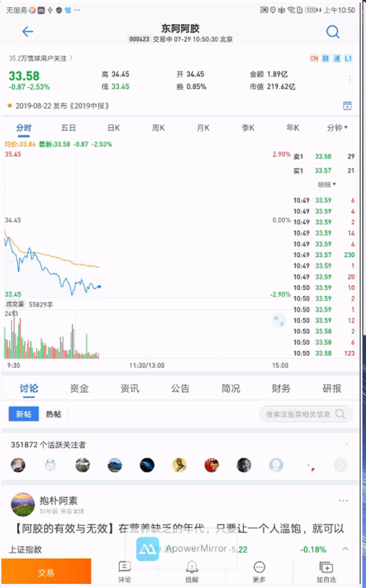Open the search magnifier icon
Screen dimensions: 366x588
[333, 32]
